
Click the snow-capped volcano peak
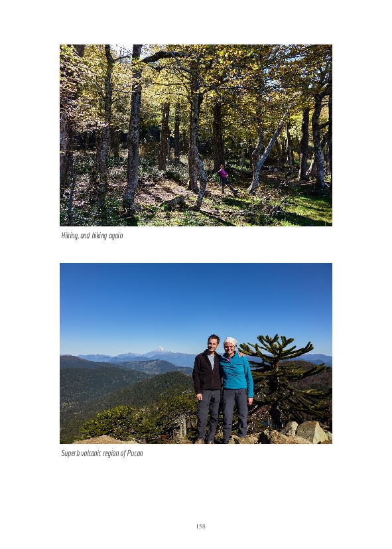[160, 349]
